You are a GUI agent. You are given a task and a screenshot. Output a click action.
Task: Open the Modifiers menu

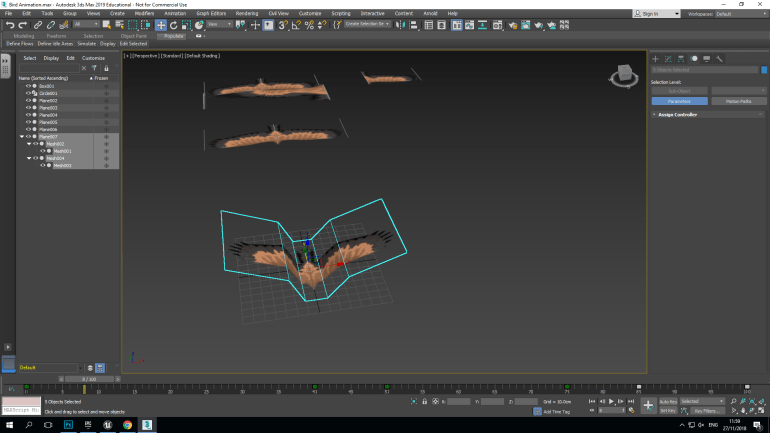(144, 13)
